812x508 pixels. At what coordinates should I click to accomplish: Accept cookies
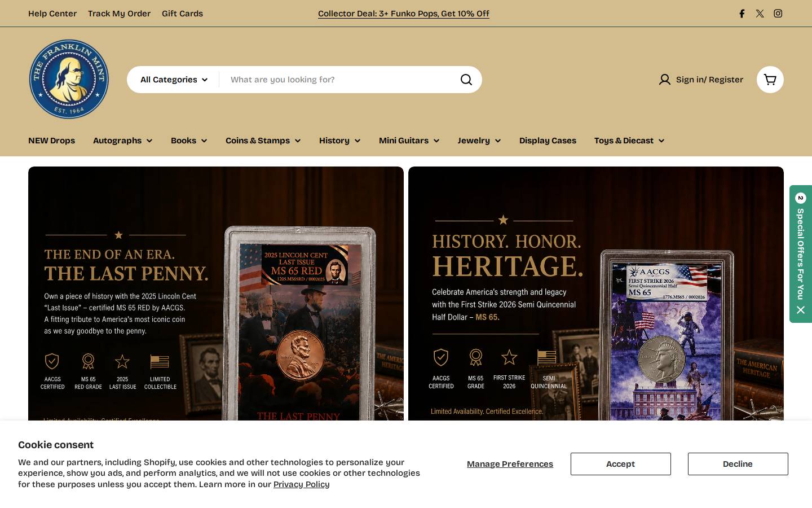[621, 464]
